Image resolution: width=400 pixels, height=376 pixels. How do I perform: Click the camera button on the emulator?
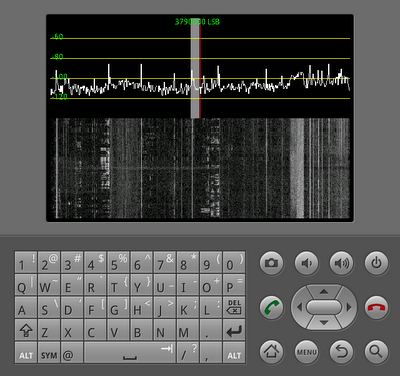click(x=271, y=263)
